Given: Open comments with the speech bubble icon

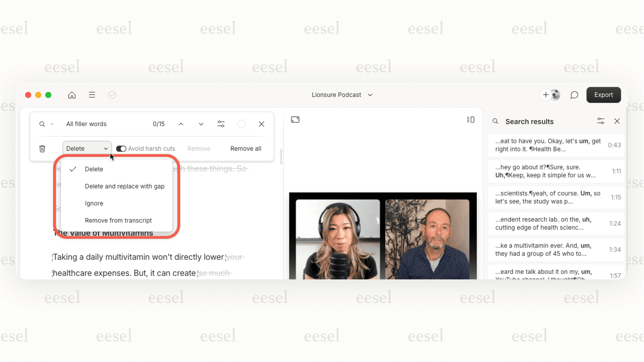Looking at the screenshot, I should click(574, 95).
